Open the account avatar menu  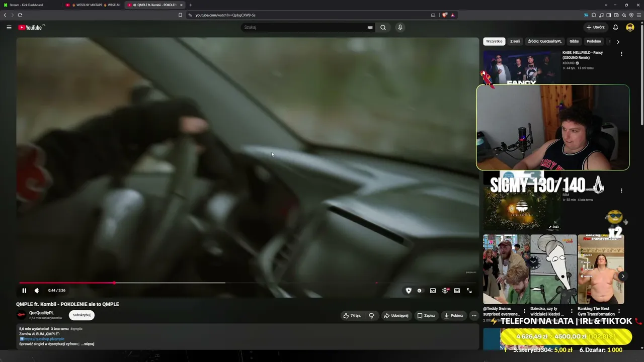pos(630,27)
